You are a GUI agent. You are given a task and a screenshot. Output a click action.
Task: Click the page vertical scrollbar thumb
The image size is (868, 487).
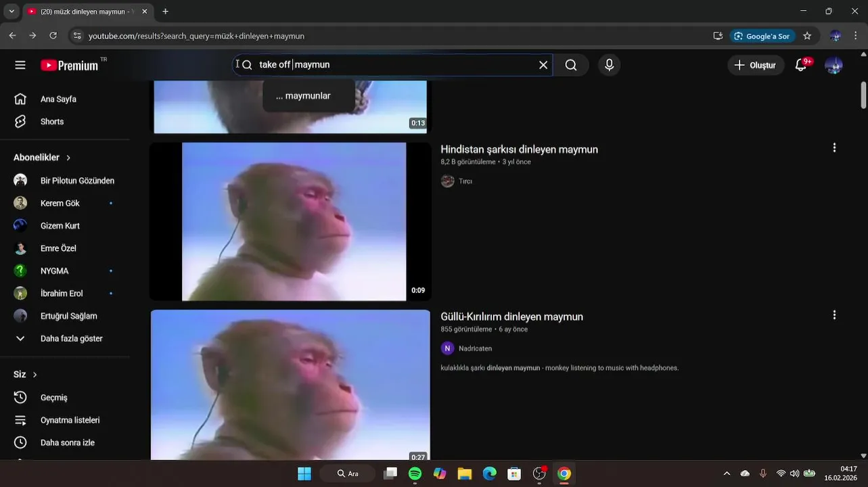(863, 94)
